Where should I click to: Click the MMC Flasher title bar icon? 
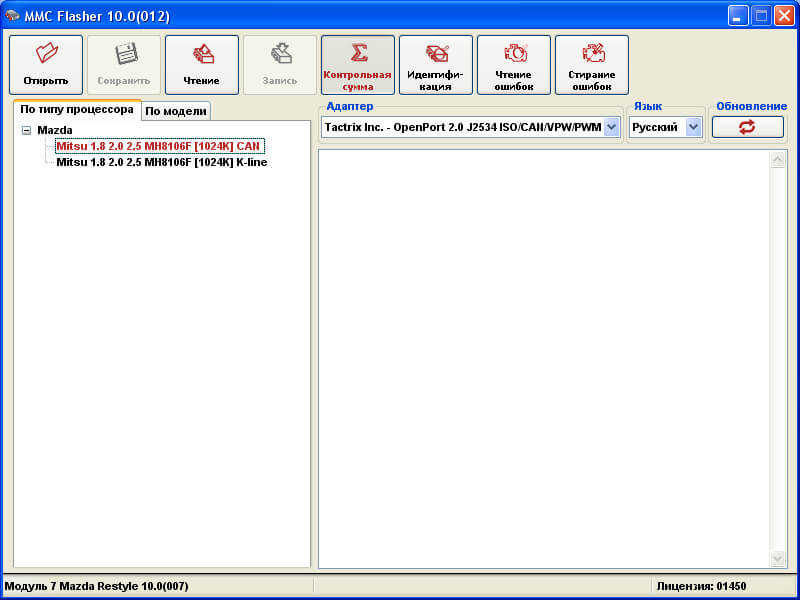point(12,16)
